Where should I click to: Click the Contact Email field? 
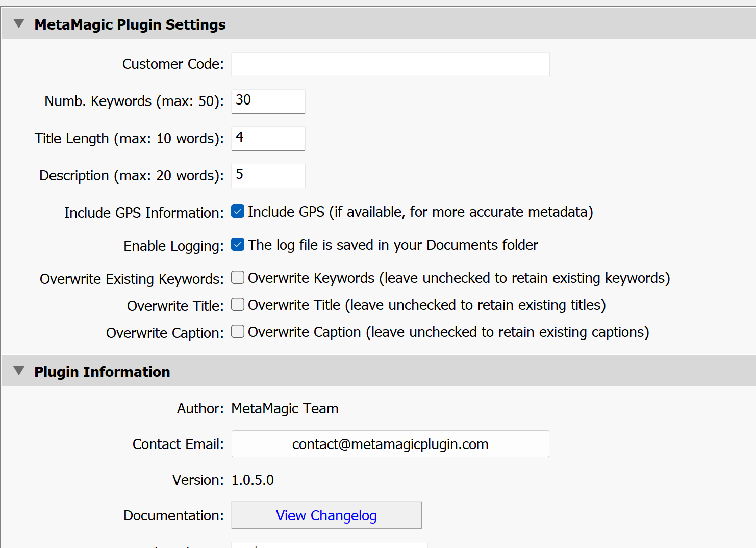pyautogui.click(x=390, y=444)
